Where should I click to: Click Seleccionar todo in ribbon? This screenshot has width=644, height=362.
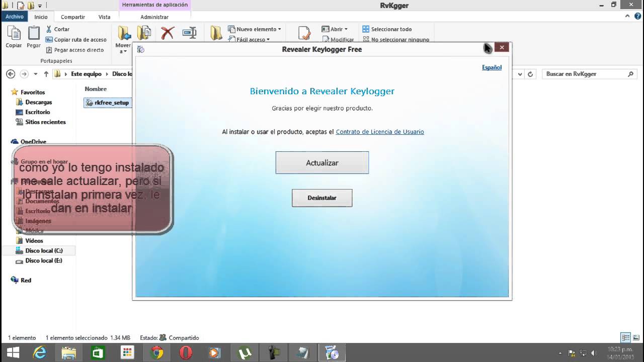[x=387, y=29]
